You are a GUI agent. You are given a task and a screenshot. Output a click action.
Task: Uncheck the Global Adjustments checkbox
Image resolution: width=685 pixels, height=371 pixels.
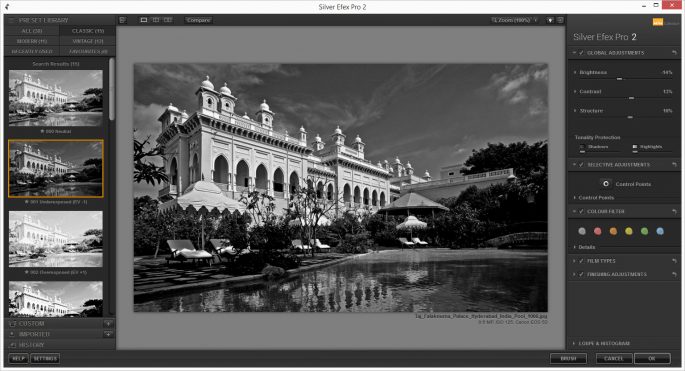[x=581, y=53]
